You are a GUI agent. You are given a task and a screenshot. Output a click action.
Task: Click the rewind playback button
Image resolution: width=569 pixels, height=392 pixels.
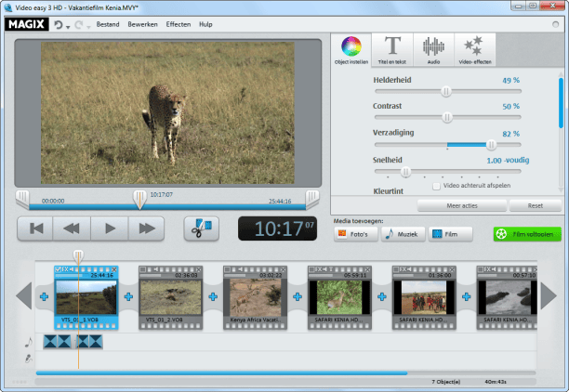click(72, 229)
